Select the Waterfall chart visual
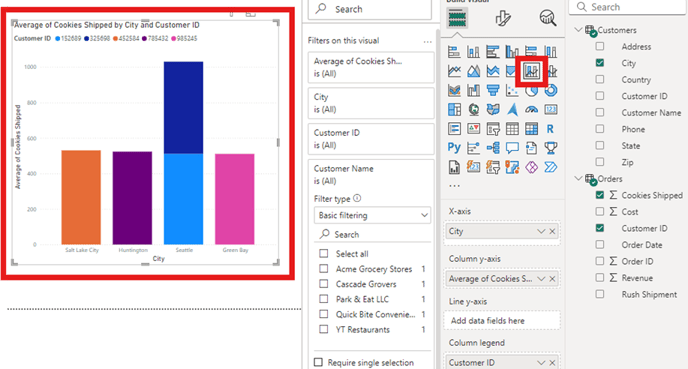 click(x=473, y=90)
